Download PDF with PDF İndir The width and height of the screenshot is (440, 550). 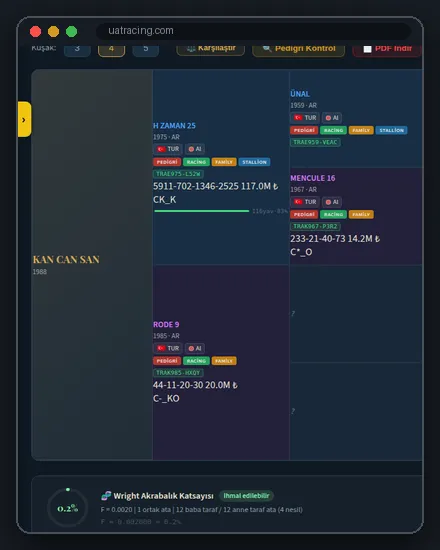(387, 48)
